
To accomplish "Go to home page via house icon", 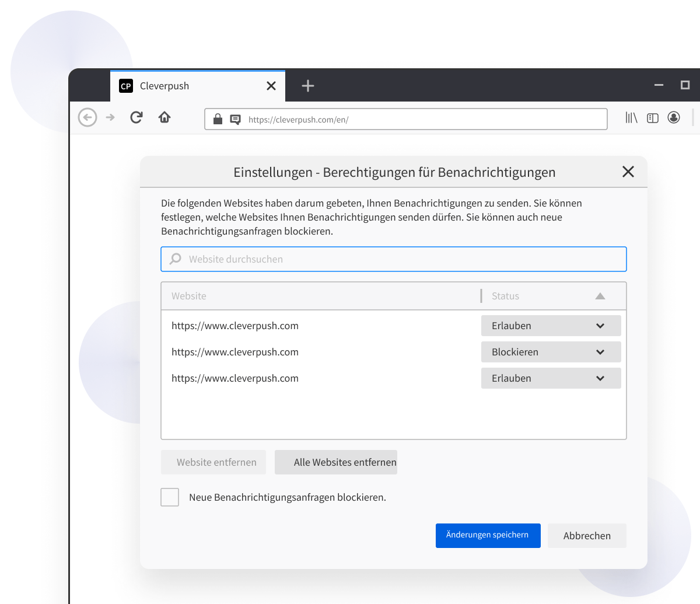I will (164, 117).
